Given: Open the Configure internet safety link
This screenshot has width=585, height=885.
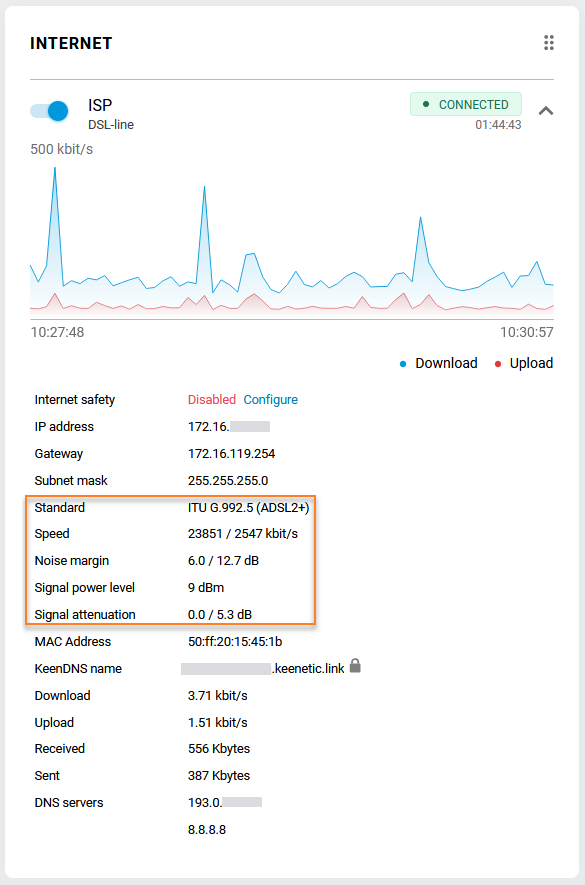Looking at the screenshot, I should click(270, 400).
